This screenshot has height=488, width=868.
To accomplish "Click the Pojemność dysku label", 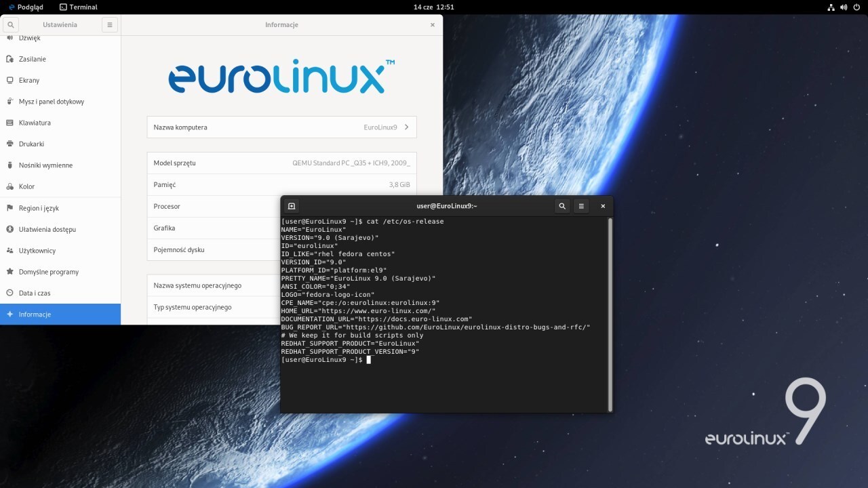I will click(179, 249).
